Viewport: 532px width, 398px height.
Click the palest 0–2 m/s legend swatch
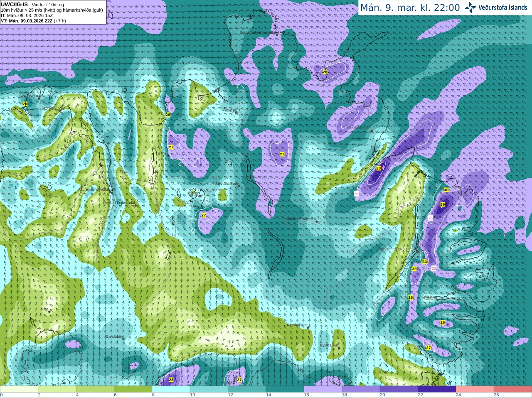tap(19, 389)
